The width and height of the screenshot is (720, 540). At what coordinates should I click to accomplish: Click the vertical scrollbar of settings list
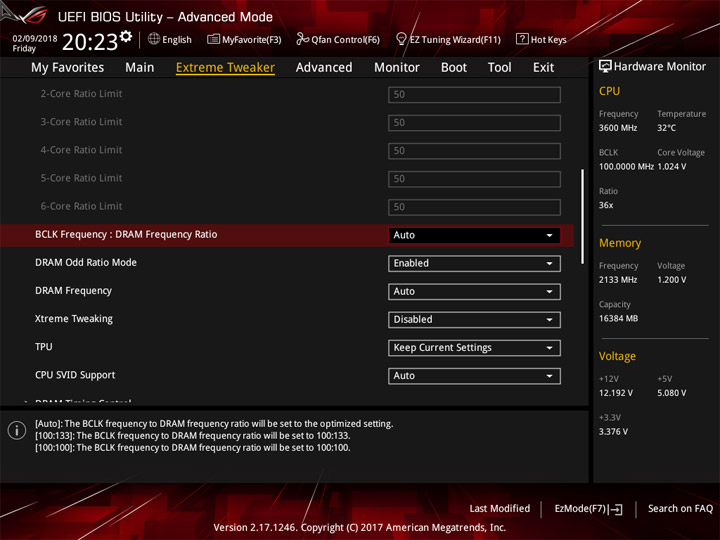583,217
